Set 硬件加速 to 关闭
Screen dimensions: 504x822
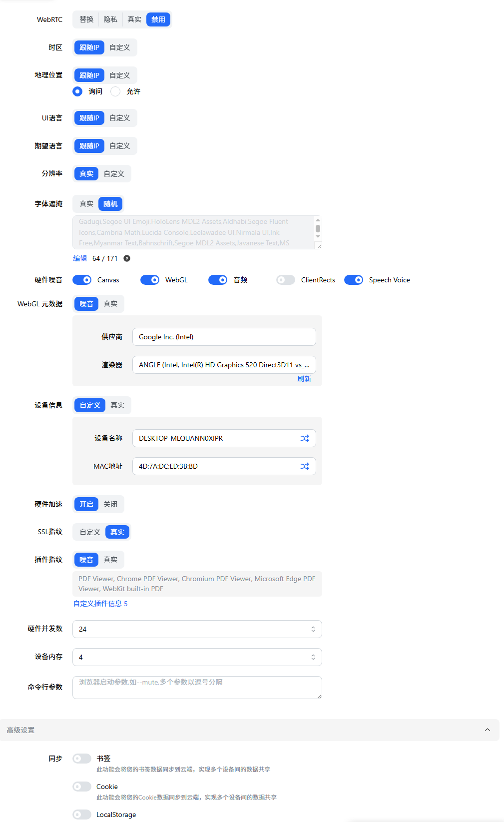[110, 504]
